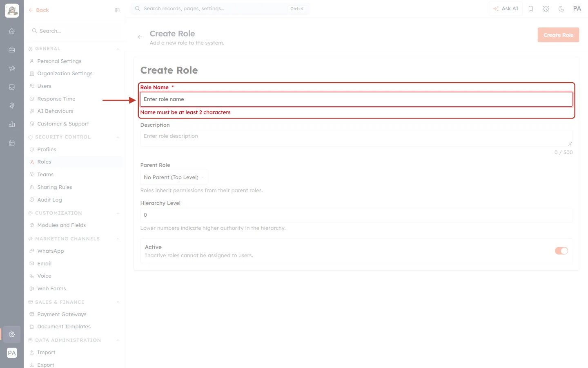The height and width of the screenshot is (368, 588).
Task: Click the Back link in sidebar
Action: 39,10
